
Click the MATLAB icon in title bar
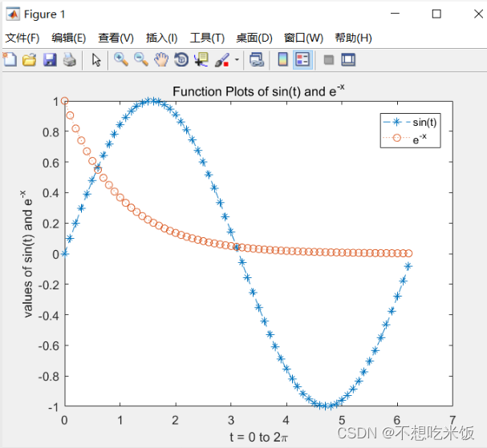pyautogui.click(x=13, y=14)
